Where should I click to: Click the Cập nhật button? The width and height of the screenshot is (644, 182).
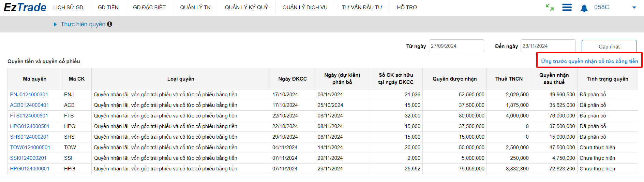click(x=609, y=46)
